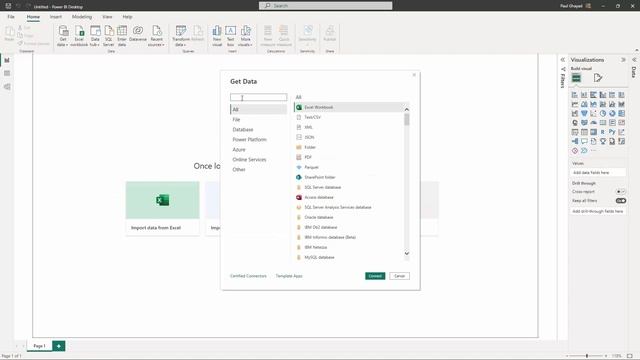Click the Transform data ribbon icon

(181, 36)
